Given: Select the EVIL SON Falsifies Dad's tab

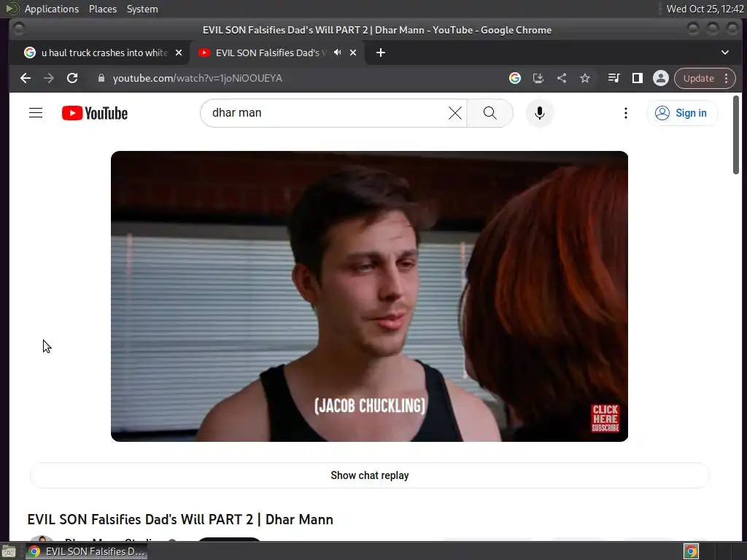Looking at the screenshot, I should click(x=270, y=52).
